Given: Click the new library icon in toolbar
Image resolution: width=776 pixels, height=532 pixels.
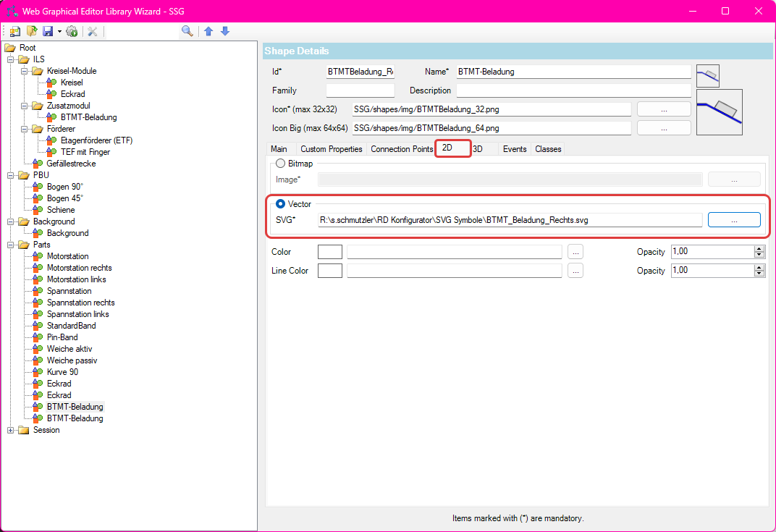Looking at the screenshot, I should (x=15, y=31).
